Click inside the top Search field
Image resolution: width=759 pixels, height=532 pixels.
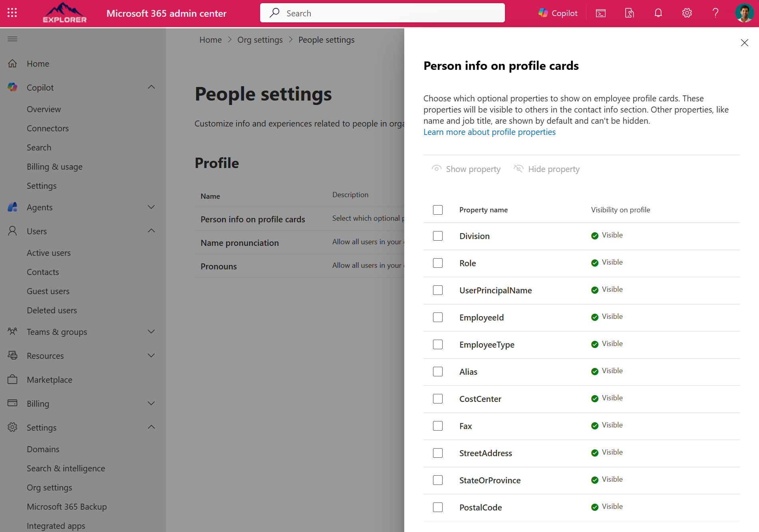click(382, 13)
